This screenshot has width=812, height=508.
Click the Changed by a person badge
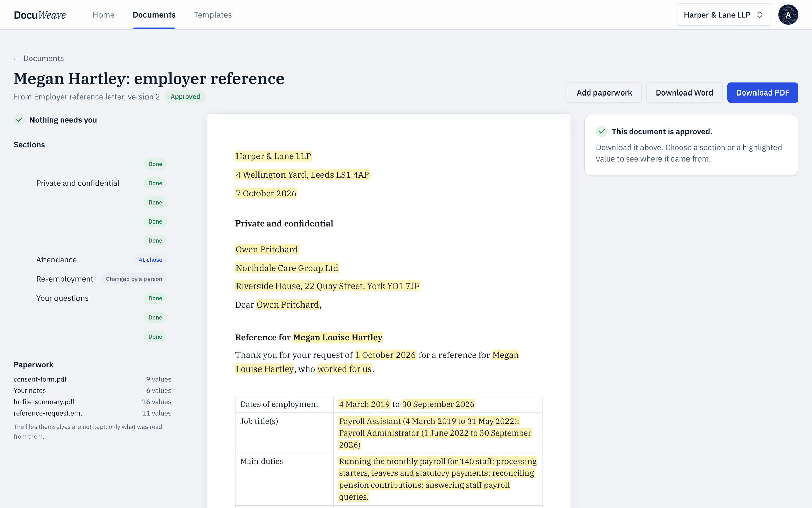(134, 279)
